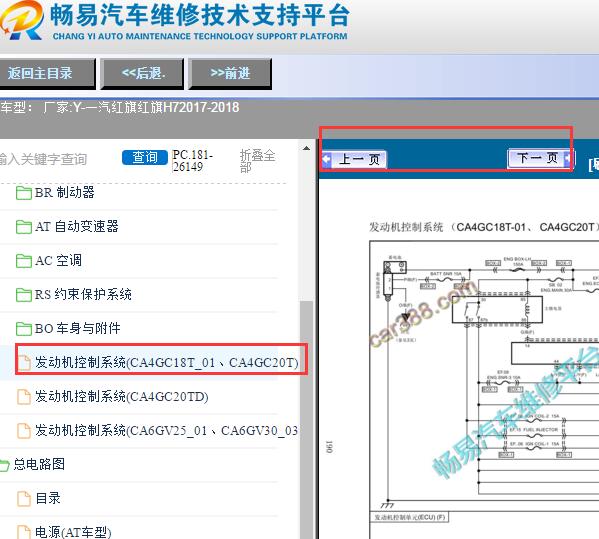Click the left arrow on 上一页
599x539 pixels.
pyautogui.click(x=327, y=159)
